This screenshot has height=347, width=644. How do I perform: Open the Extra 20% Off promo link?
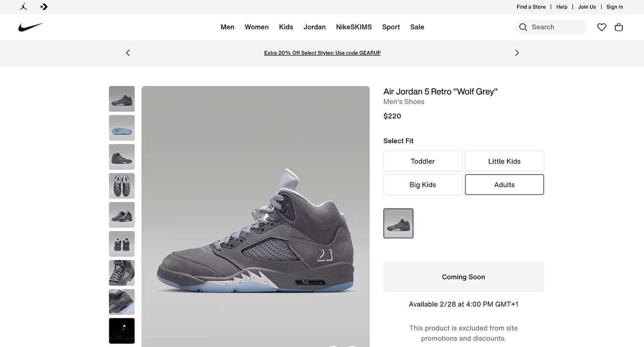click(322, 53)
